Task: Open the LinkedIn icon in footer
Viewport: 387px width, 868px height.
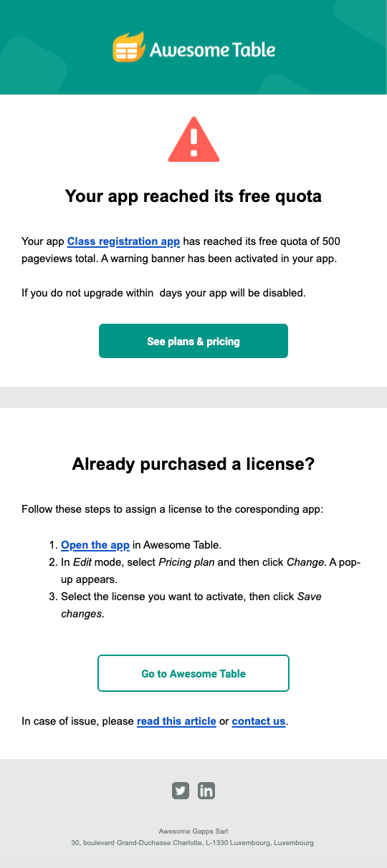Action: click(206, 791)
